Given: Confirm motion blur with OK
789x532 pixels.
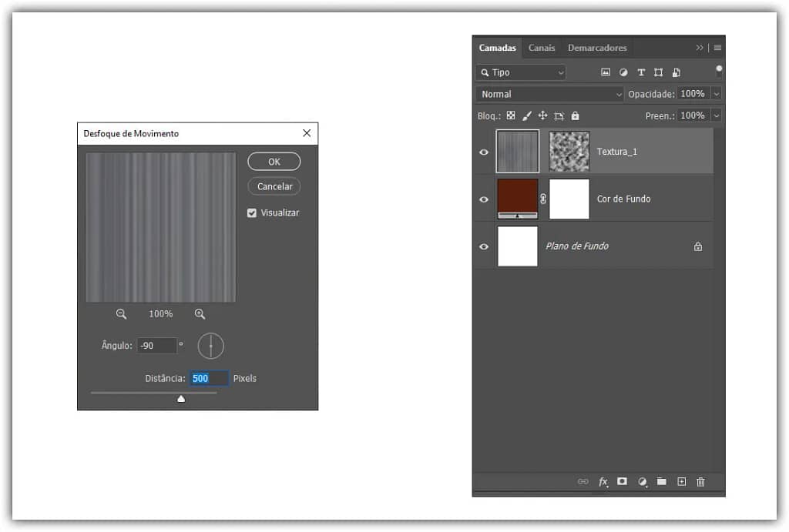Looking at the screenshot, I should pyautogui.click(x=274, y=162).
